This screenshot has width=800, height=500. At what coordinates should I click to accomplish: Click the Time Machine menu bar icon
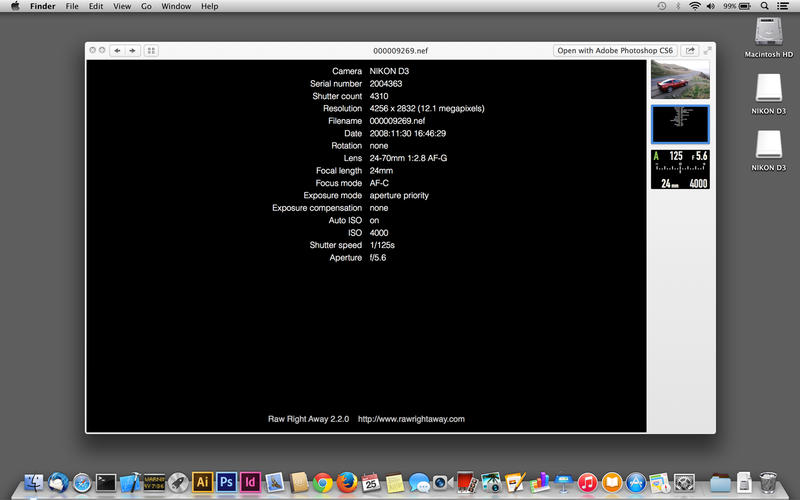click(x=662, y=6)
